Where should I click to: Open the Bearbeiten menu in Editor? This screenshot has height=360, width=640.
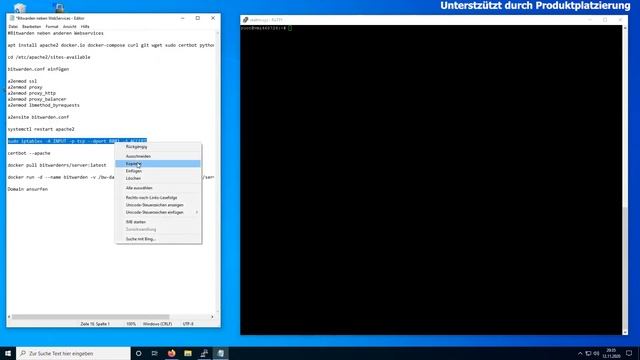[x=31, y=27]
